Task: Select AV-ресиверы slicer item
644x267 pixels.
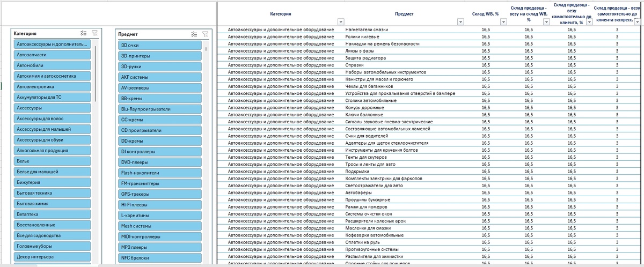Action: coord(159,88)
